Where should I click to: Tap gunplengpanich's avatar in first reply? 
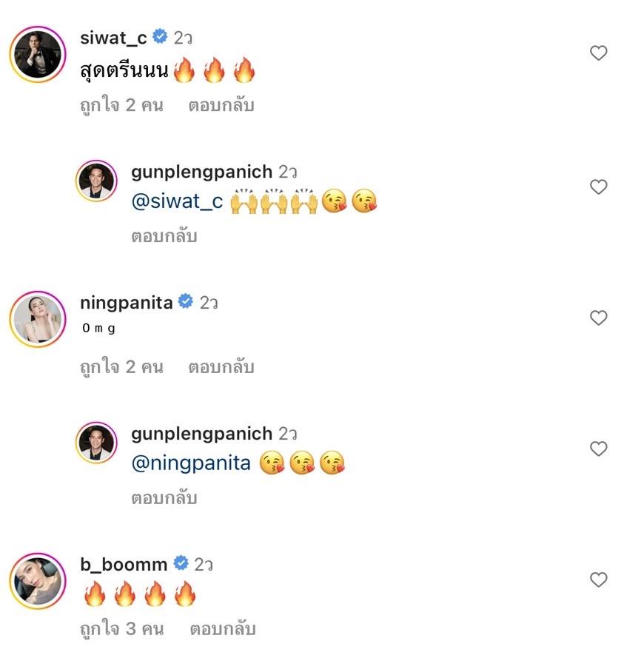[x=97, y=180]
